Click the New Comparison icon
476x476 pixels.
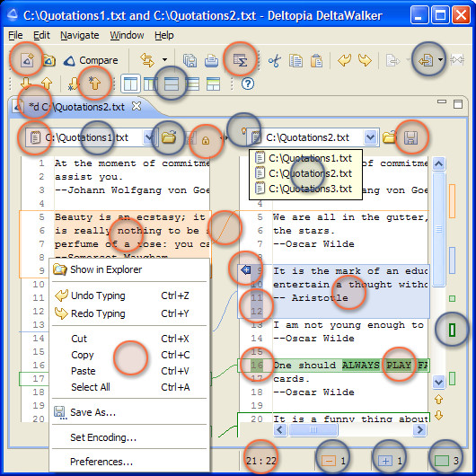point(27,59)
